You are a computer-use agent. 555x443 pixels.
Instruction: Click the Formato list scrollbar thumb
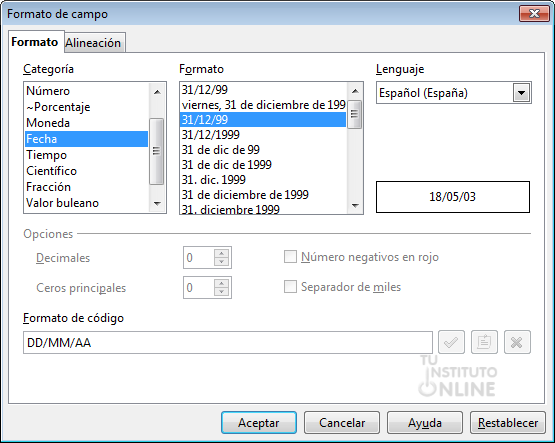click(x=355, y=114)
